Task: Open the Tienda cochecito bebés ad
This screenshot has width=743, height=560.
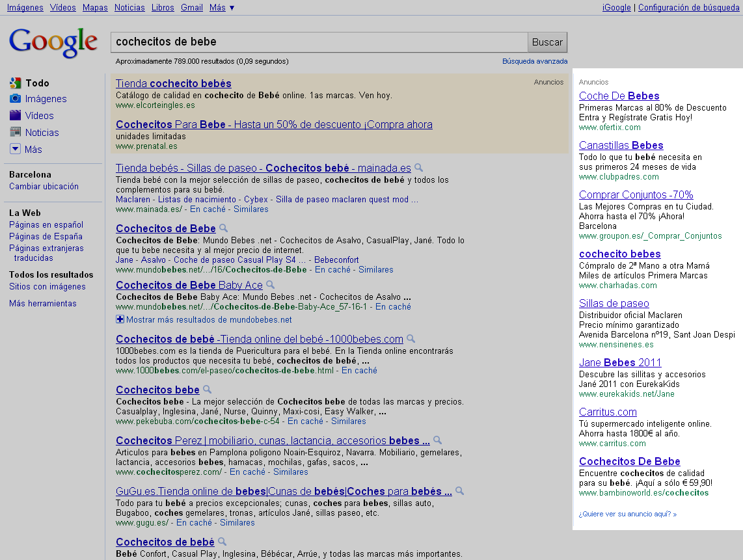Action: pos(174,83)
